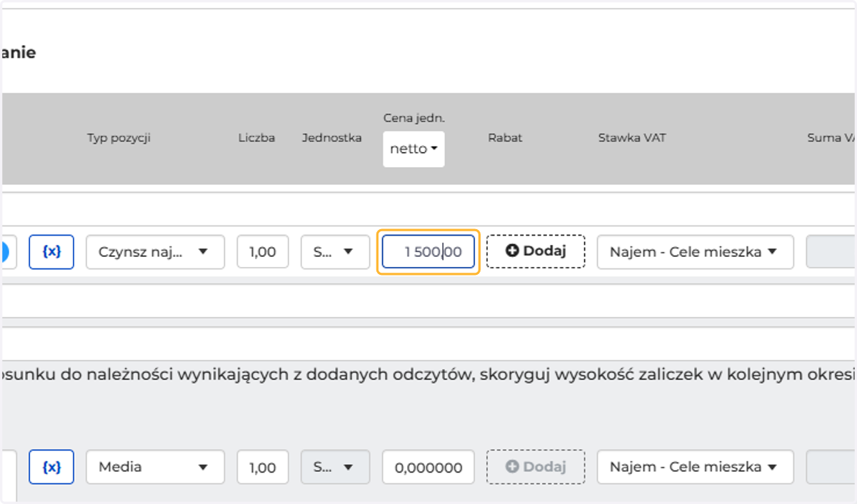
Task: Click quantity field 1,00 in Media row
Action: pyautogui.click(x=263, y=467)
